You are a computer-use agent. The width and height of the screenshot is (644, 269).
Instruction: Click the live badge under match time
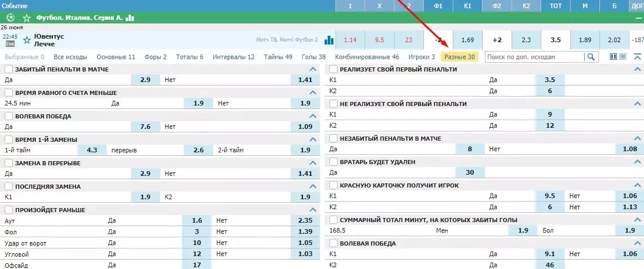pyautogui.click(x=9, y=44)
